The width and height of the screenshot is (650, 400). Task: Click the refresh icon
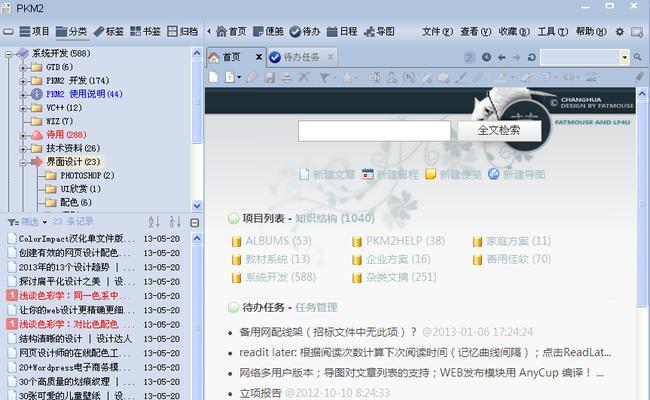pos(532,57)
